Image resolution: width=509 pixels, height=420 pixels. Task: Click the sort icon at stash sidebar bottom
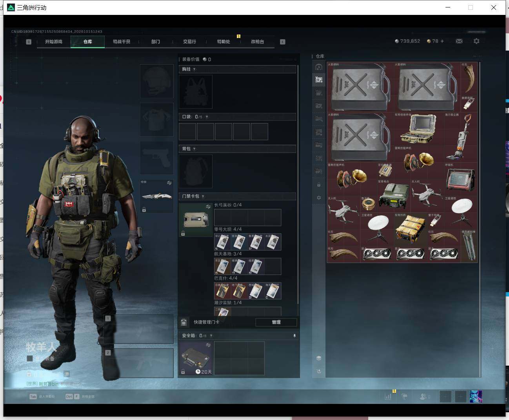[319, 371]
